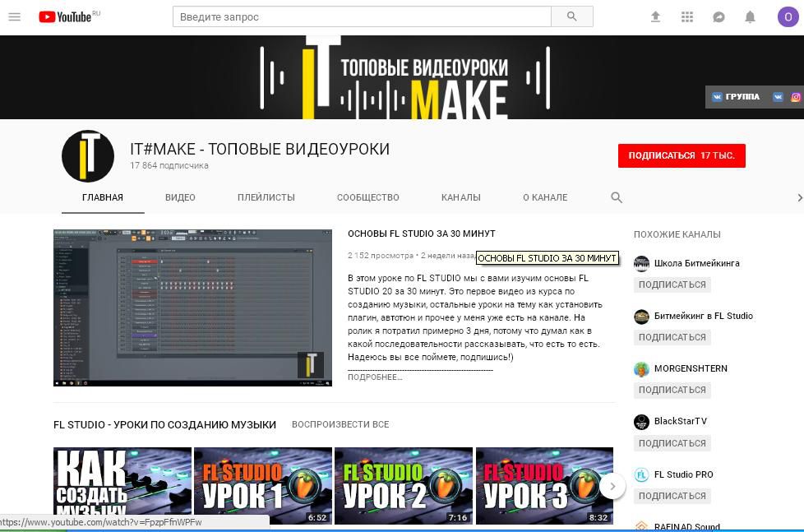Search within channel using magnifier icon
This screenshot has height=532, width=804.
pyautogui.click(x=617, y=197)
